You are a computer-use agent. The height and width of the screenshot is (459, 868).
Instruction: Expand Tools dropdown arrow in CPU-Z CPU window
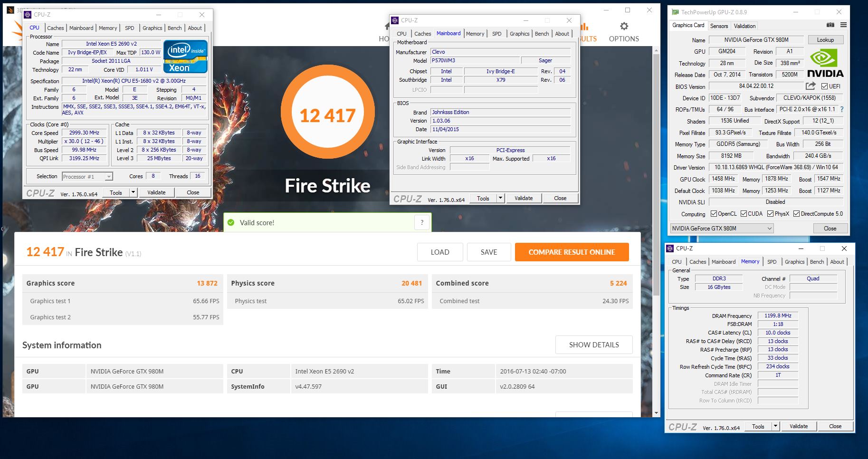coord(134,192)
